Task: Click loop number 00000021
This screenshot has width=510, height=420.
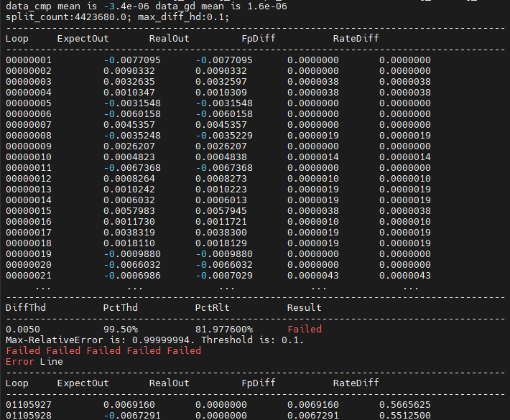Action: click(x=29, y=276)
